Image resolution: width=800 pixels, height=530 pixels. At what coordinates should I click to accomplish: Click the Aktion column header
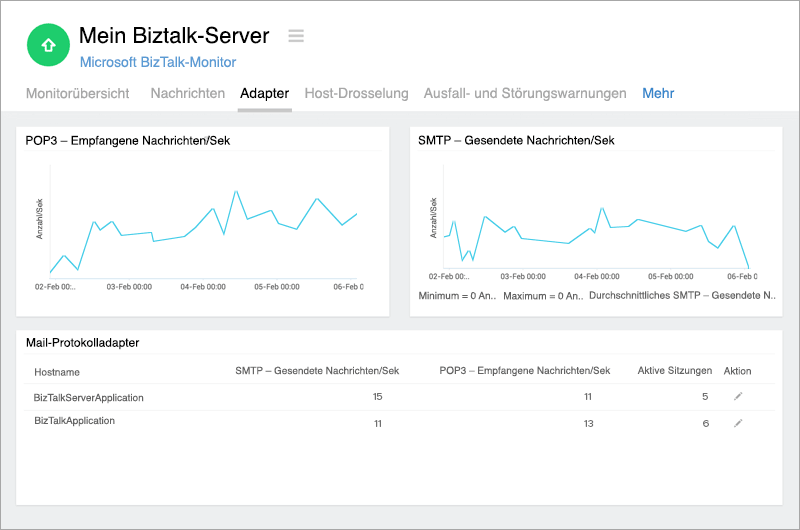(x=737, y=371)
